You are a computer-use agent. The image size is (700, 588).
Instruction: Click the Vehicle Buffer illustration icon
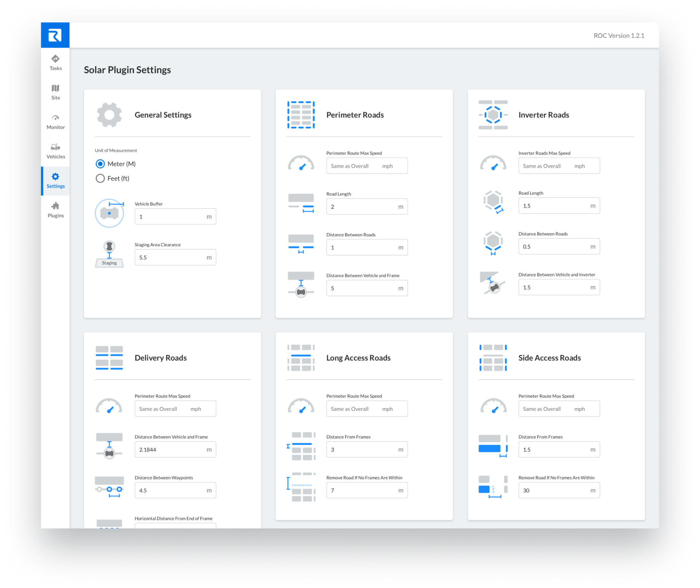109,213
